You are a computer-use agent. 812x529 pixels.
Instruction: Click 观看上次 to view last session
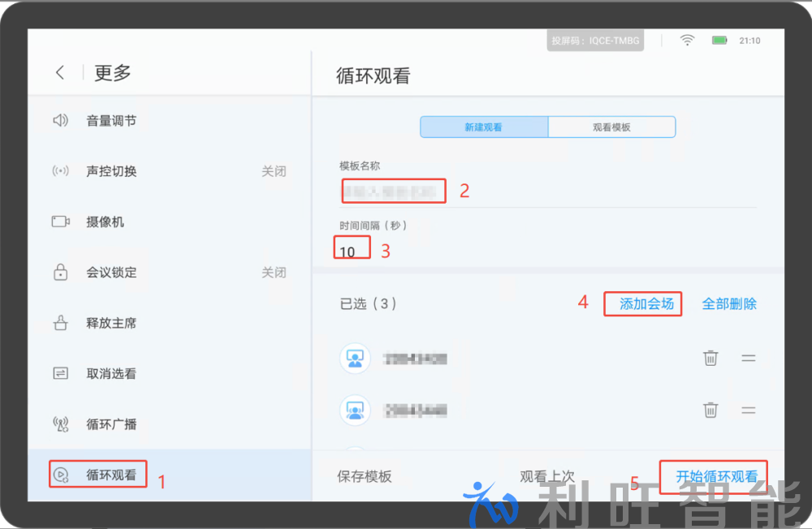pos(547,475)
